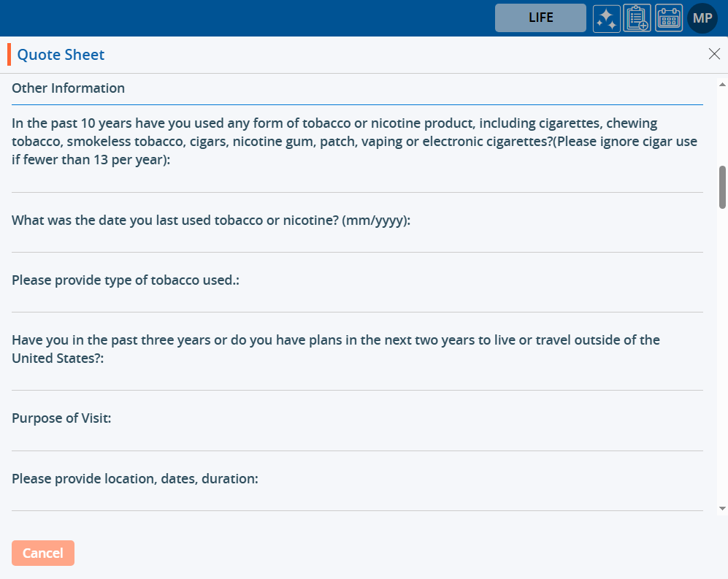
Task: Click the Purpose of Visit label
Action: [x=61, y=419]
